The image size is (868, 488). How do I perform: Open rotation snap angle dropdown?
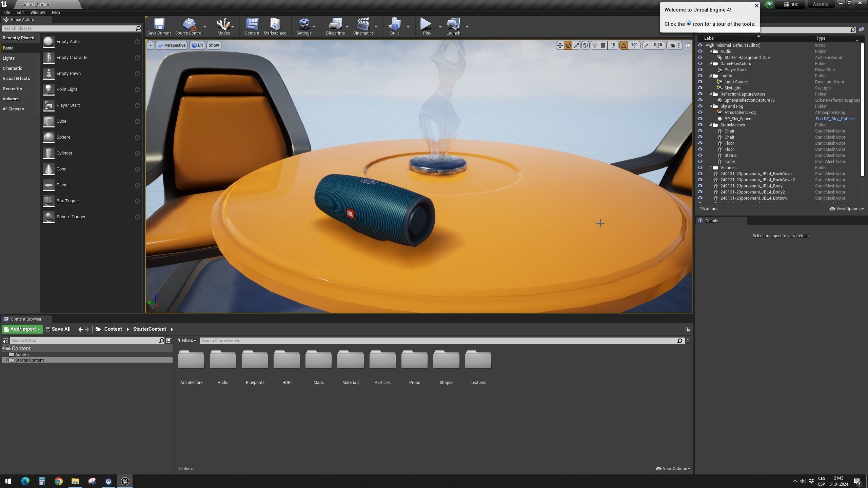[x=634, y=45]
